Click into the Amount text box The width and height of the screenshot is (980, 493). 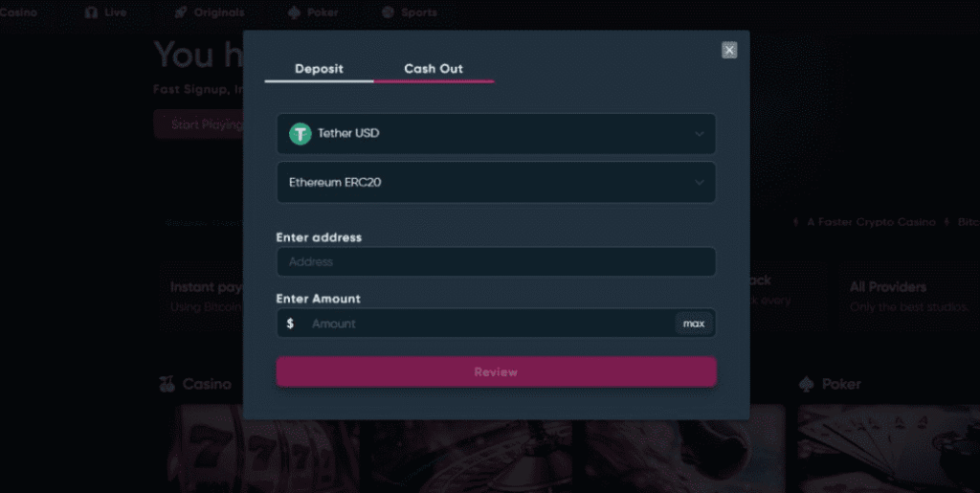[488, 324]
